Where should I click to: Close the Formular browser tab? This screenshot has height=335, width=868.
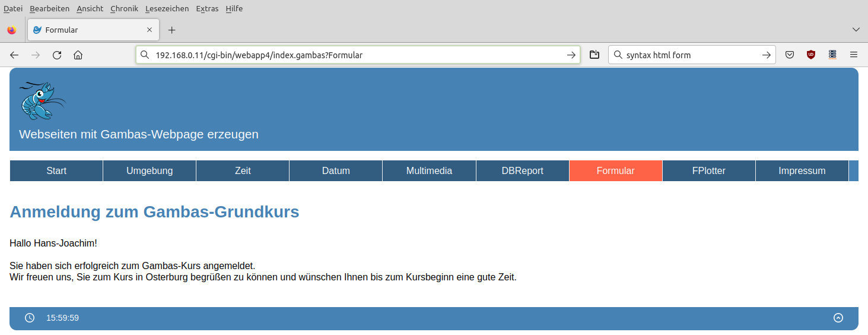[x=150, y=30]
